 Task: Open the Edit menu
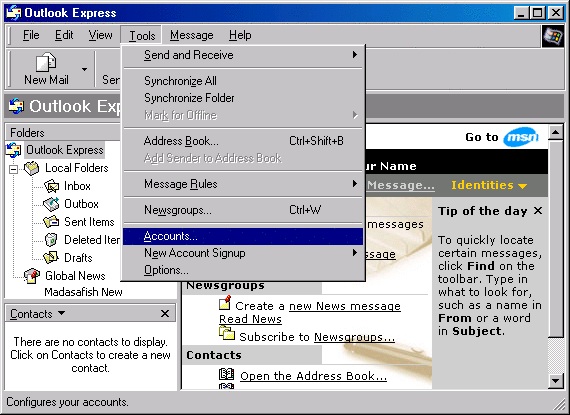click(x=64, y=35)
